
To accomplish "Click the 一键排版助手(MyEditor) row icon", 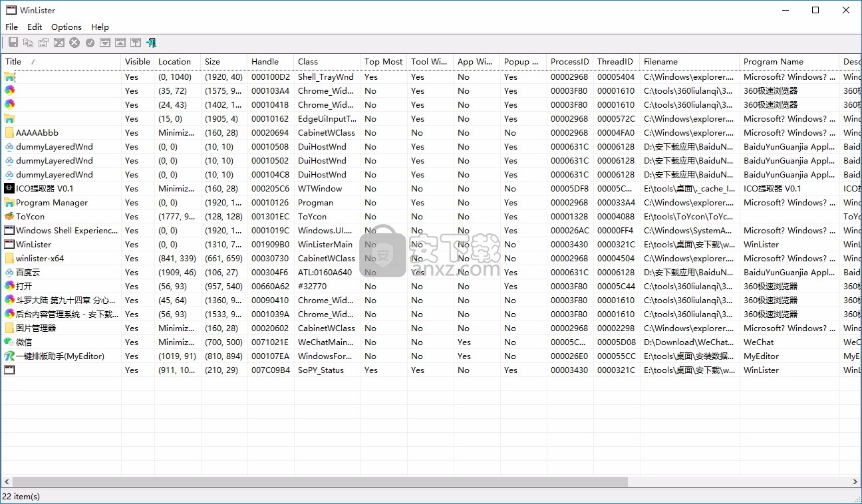I will (x=9, y=356).
